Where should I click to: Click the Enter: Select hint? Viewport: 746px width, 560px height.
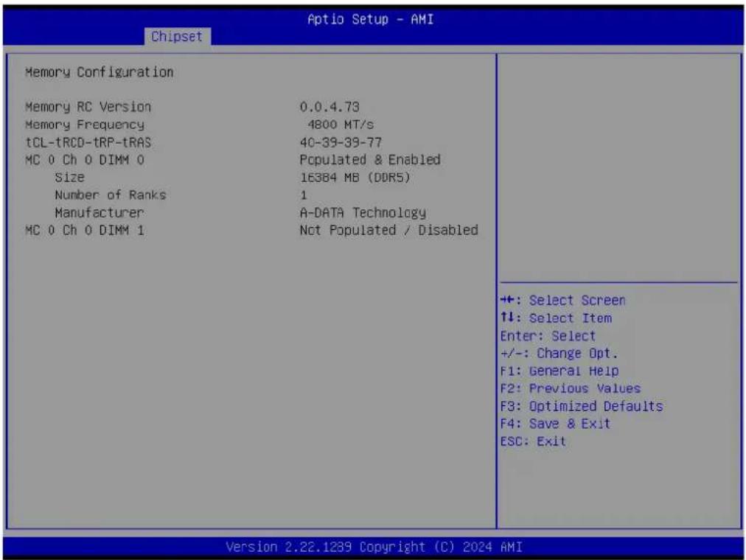548,336
